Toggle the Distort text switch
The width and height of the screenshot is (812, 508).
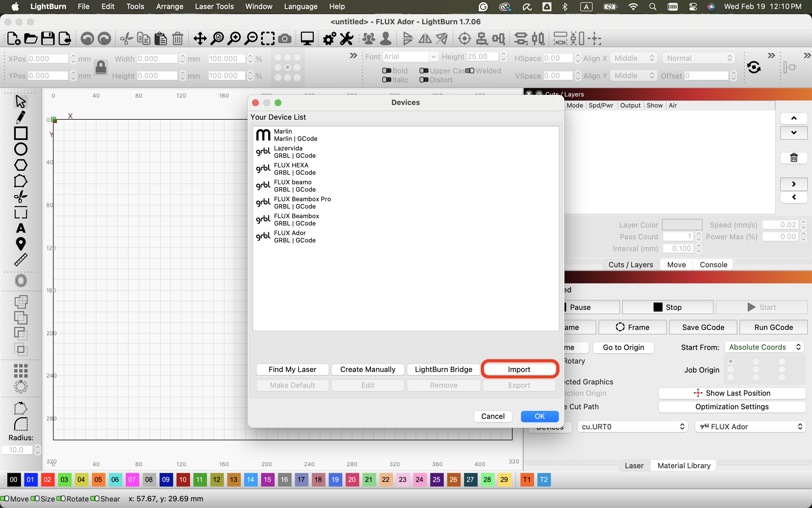424,80
